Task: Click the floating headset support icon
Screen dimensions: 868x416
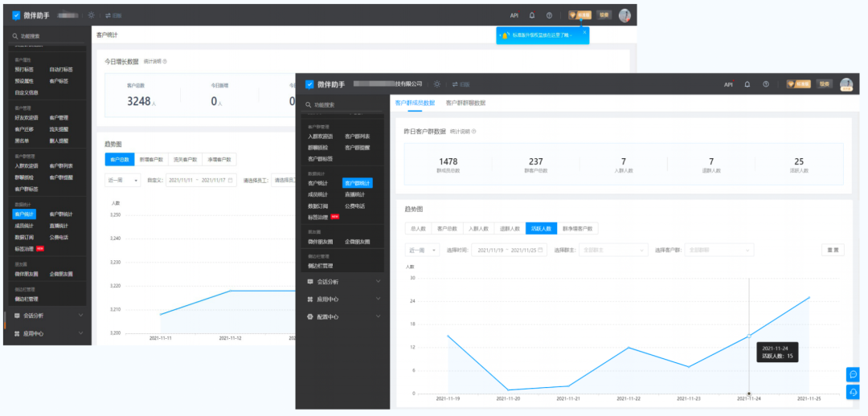Action: (853, 391)
